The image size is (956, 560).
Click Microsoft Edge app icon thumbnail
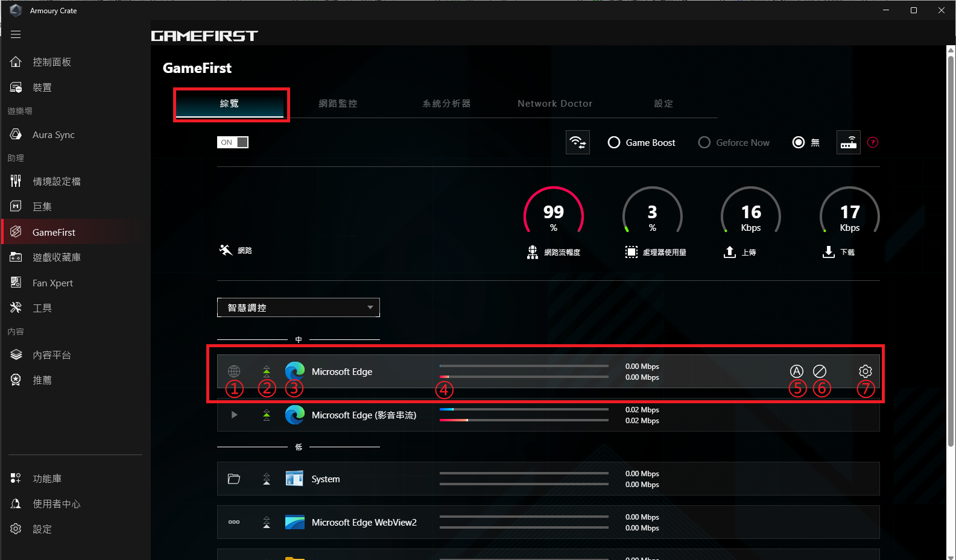click(295, 371)
